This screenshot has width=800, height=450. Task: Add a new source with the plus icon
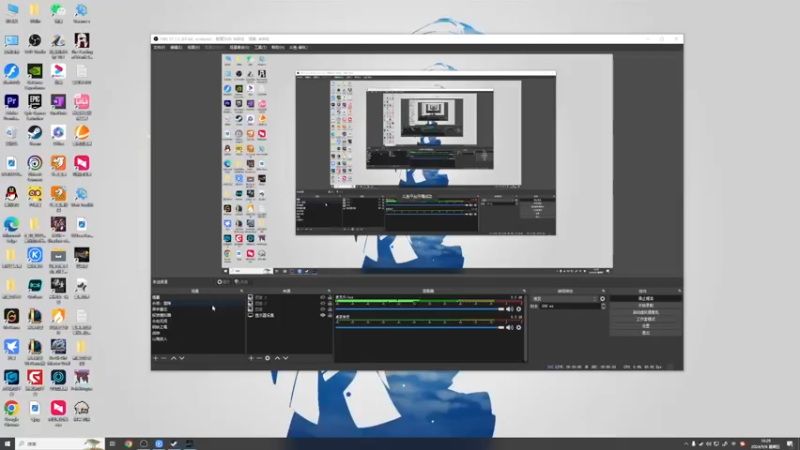pos(251,358)
